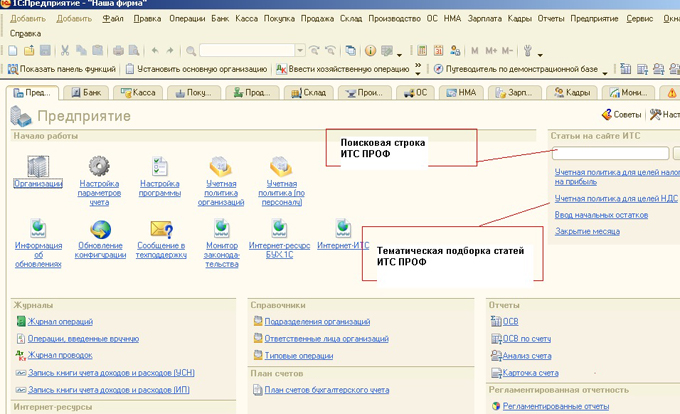Click Ввести хозяйственную операцию button
Image resolution: width=680 pixels, height=414 pixels.
[x=343, y=69]
